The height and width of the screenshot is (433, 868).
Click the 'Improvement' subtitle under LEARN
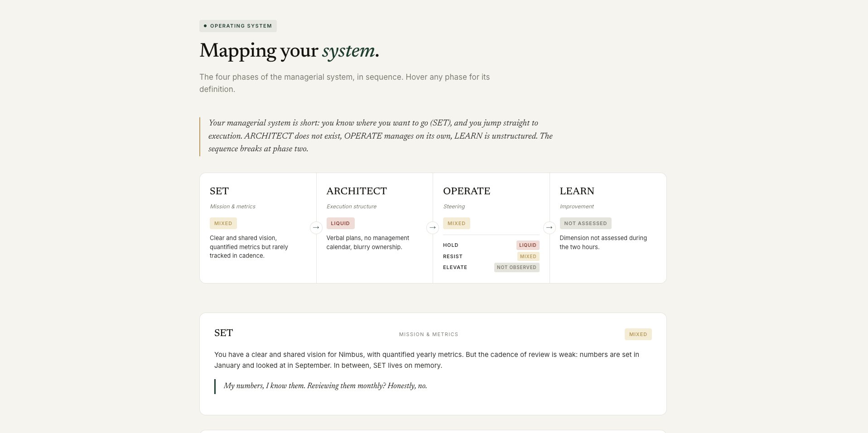coord(577,207)
